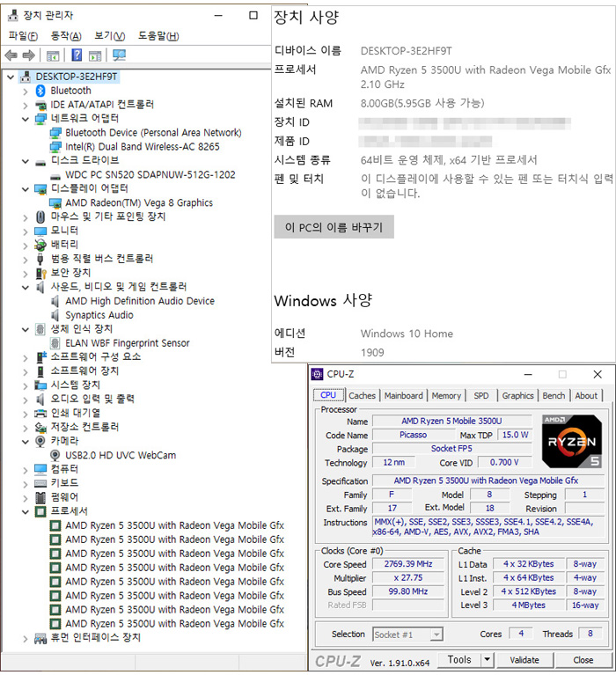Select the AMD Radeon Vega 8 Graphics device
The width and height of the screenshot is (616, 675).
(138, 202)
